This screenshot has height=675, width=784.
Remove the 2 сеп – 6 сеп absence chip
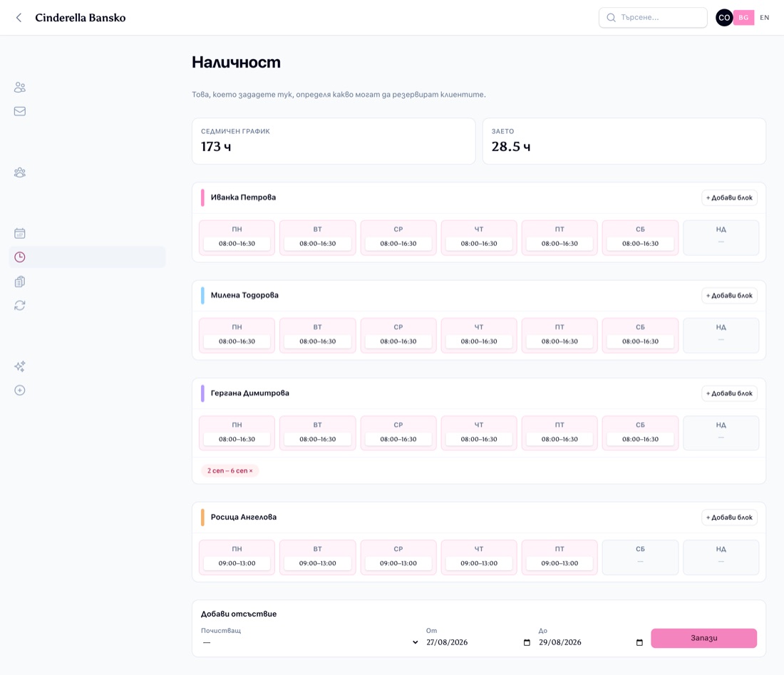point(251,471)
